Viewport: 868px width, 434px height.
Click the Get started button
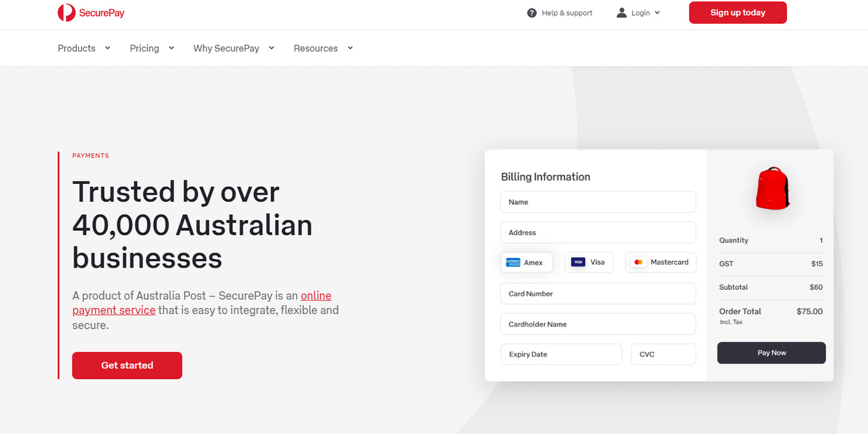127,365
